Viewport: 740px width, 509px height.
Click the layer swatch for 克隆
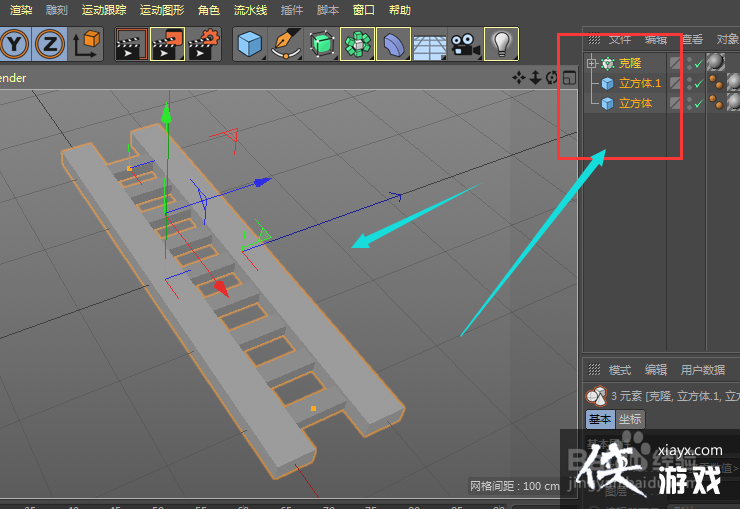click(x=675, y=63)
